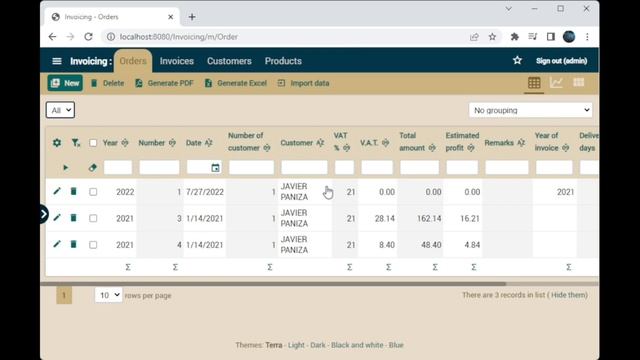640x360 pixels.
Task: Open the Orders module tab
Action: (133, 61)
